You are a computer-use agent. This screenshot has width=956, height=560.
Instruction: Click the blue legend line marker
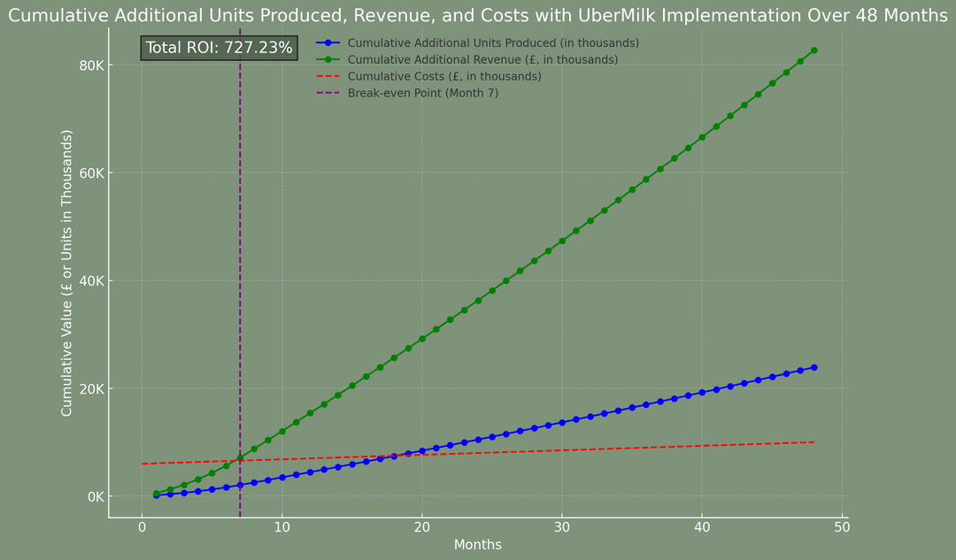[x=328, y=42]
